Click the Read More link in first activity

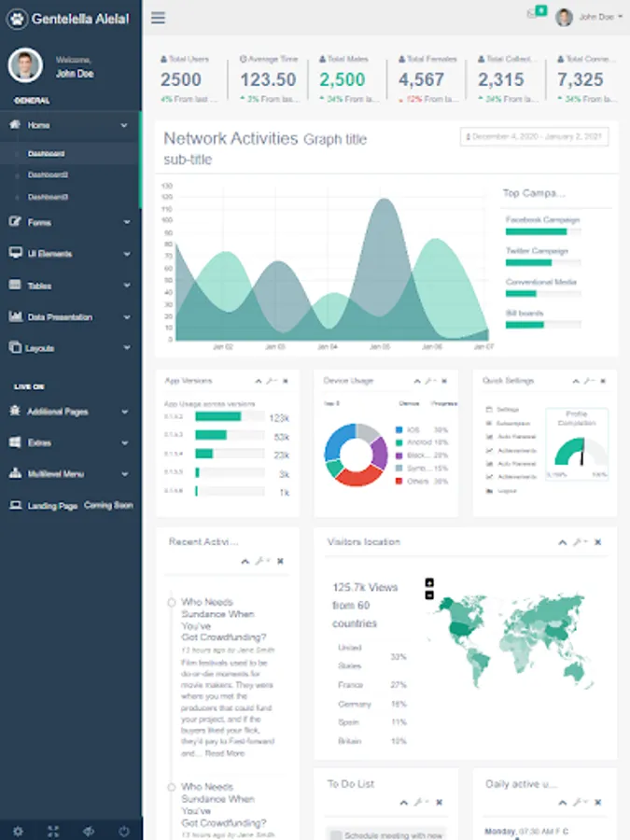[224, 753]
